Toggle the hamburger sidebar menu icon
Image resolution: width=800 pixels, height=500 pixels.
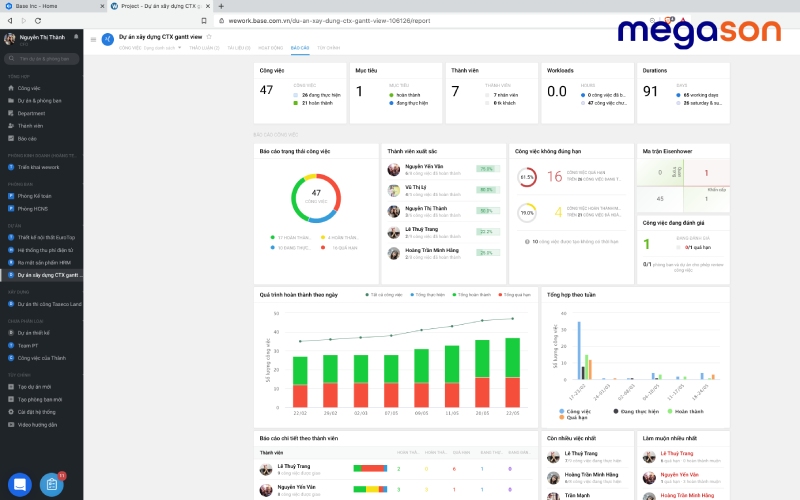pos(93,40)
